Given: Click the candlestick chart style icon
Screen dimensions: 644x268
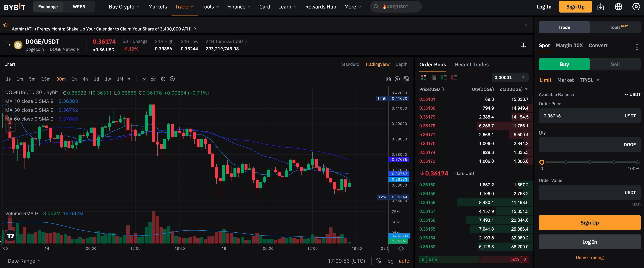Looking at the screenshot, I should click(163, 79).
